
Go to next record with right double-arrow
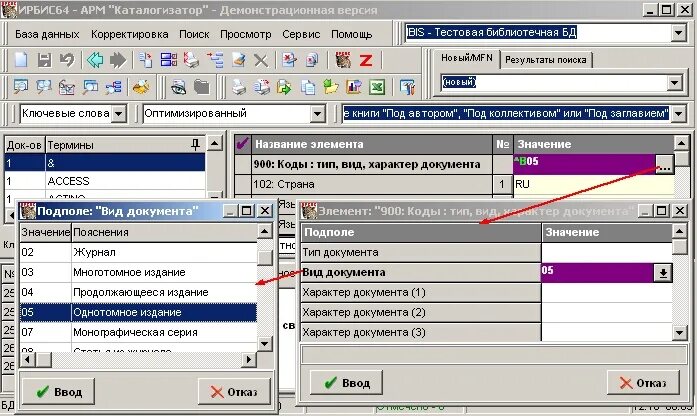pyautogui.click(x=118, y=60)
